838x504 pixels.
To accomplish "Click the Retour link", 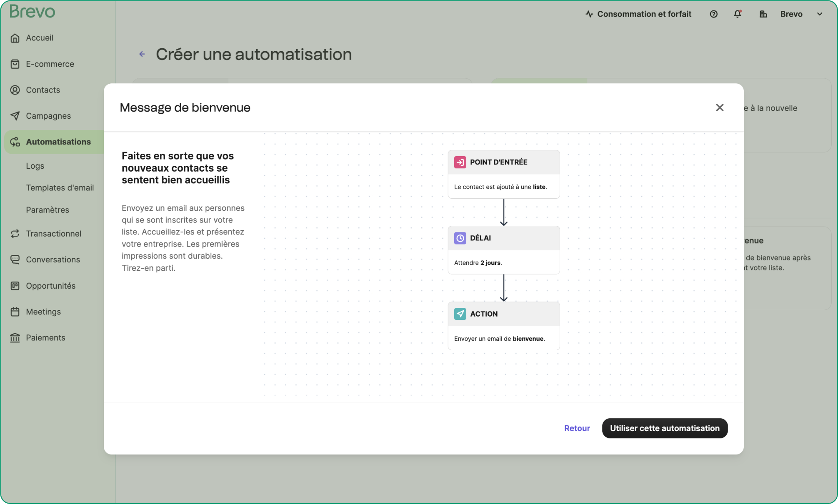I will pos(577,428).
